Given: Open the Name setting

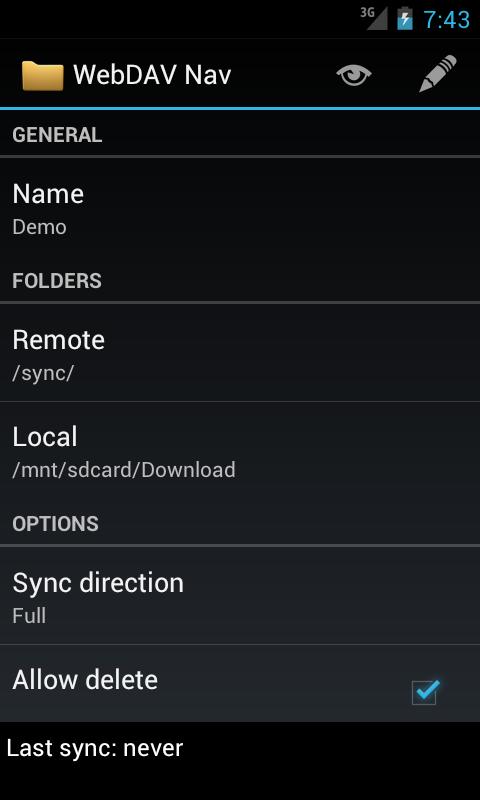Looking at the screenshot, I should (x=240, y=207).
